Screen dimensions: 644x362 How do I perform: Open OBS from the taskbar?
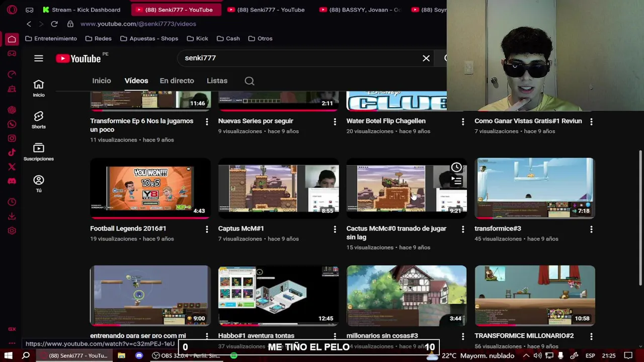[186, 355]
